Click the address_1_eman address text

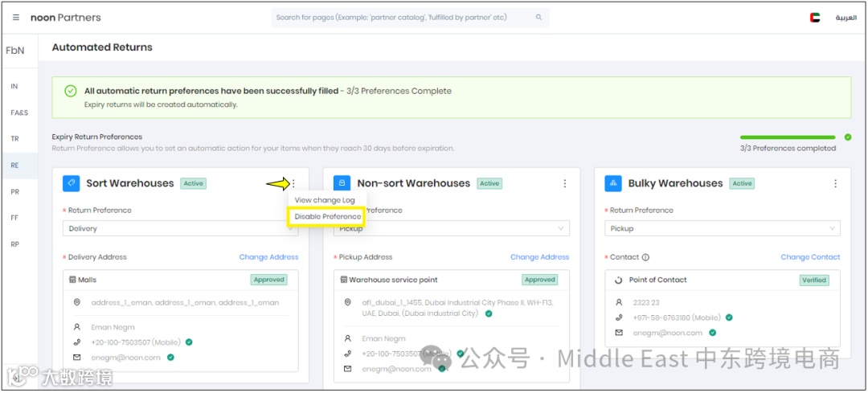point(185,303)
